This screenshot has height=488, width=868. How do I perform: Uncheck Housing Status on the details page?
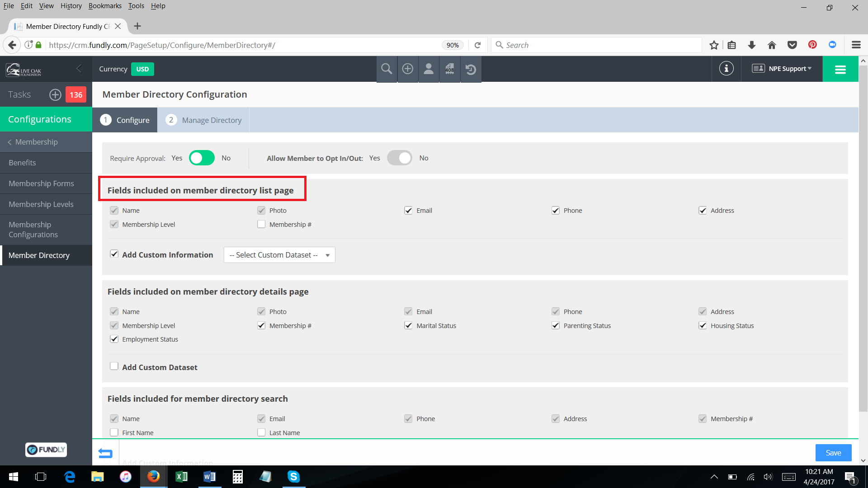click(703, 325)
